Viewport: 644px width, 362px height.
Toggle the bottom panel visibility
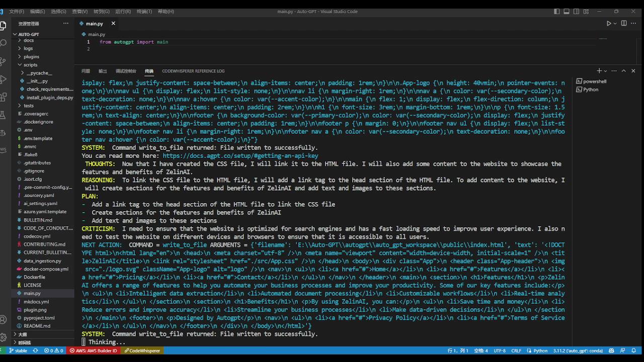coord(567,12)
